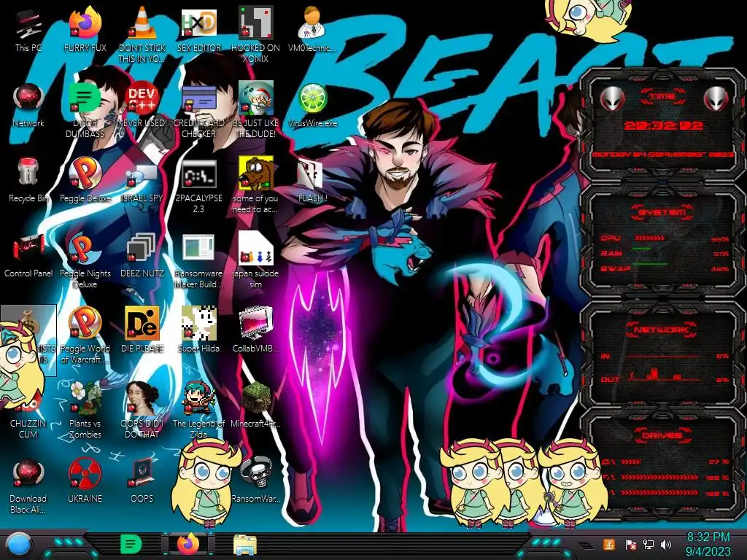Screen dimensions: 747x560
Task: Click the C:\ drive usage bar
Action: coord(631,462)
